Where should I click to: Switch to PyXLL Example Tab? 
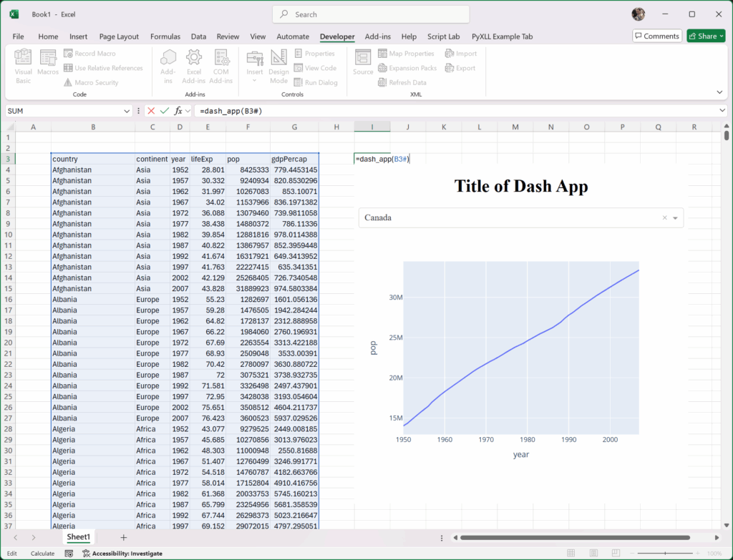pyautogui.click(x=502, y=36)
